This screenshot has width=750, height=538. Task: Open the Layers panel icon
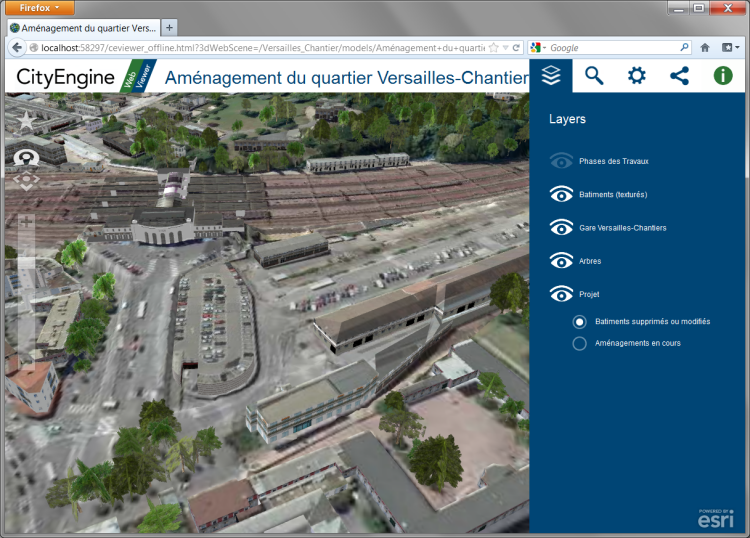(x=551, y=76)
